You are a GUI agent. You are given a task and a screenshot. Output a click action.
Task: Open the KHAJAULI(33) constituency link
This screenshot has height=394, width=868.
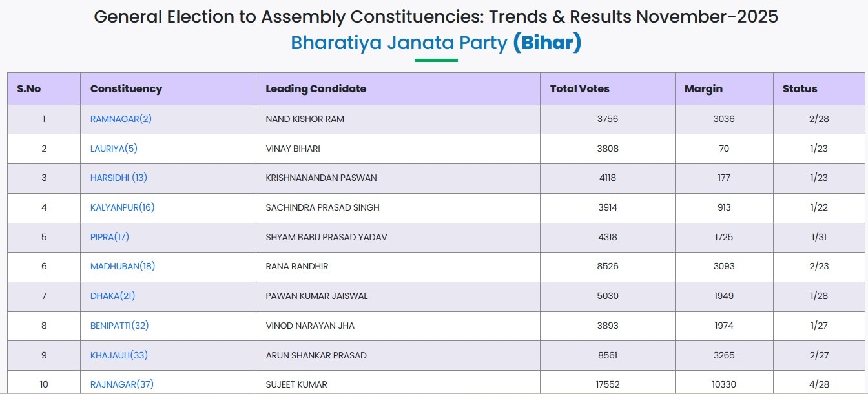(x=119, y=355)
